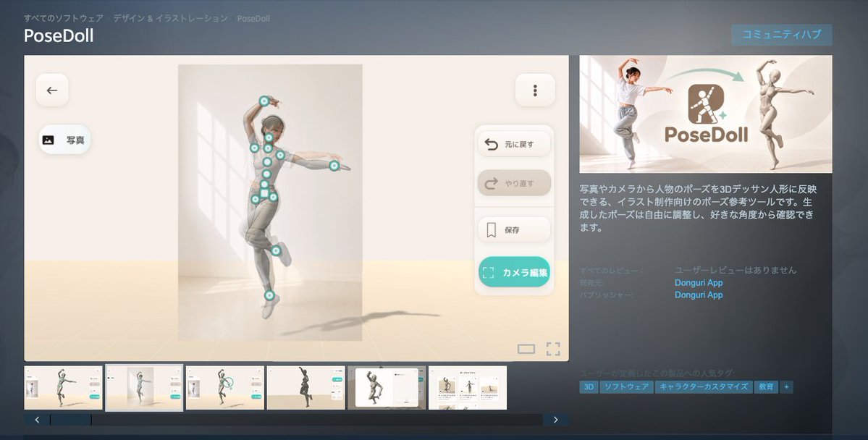Select the fifth thumbnail with dialog popup

point(387,387)
